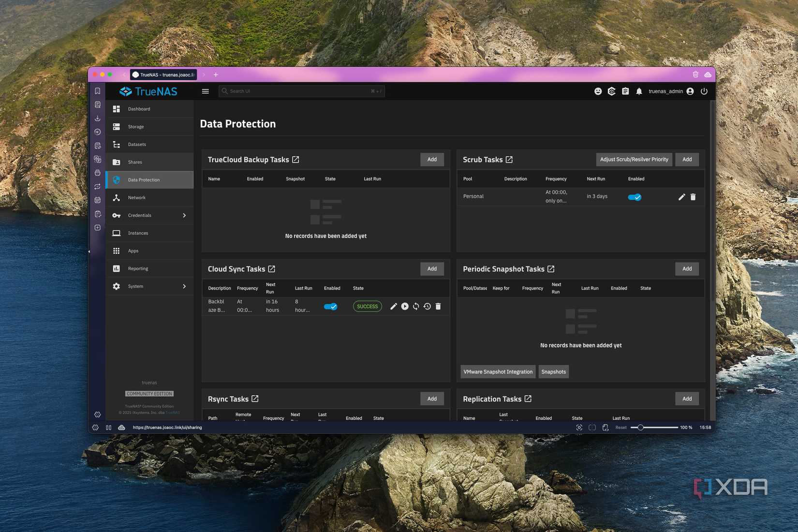Screen dimensions: 798x532
Task: Toggle the hamburger sidebar menu
Action: (206, 91)
